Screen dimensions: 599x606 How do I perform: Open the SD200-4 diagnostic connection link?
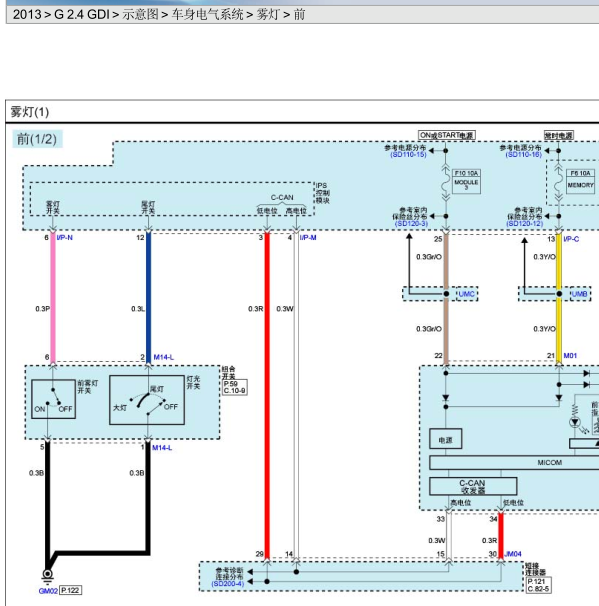coord(228,584)
